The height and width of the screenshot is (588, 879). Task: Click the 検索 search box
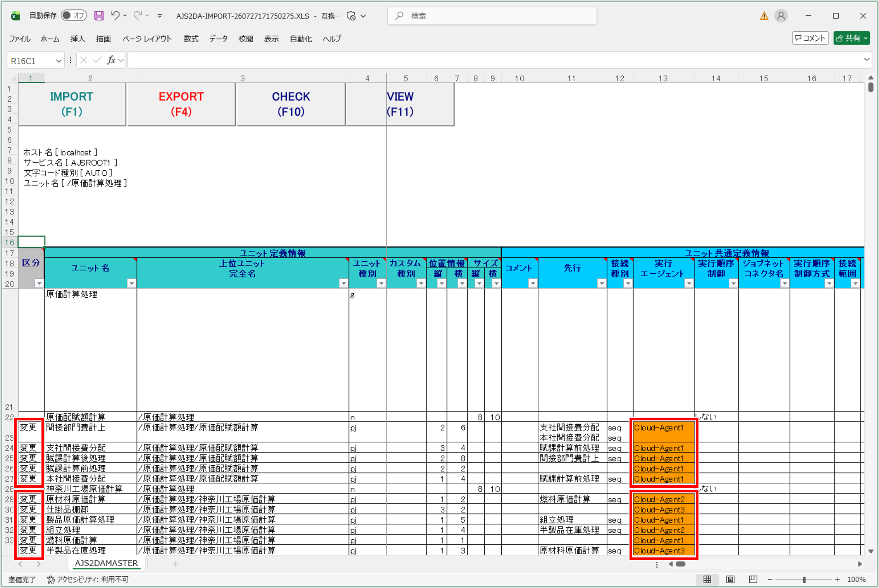[x=492, y=16]
